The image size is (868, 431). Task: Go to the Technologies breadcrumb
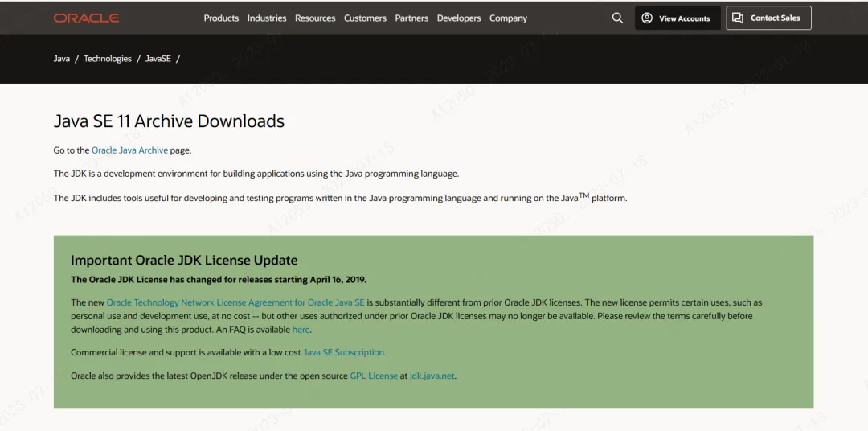[x=108, y=58]
